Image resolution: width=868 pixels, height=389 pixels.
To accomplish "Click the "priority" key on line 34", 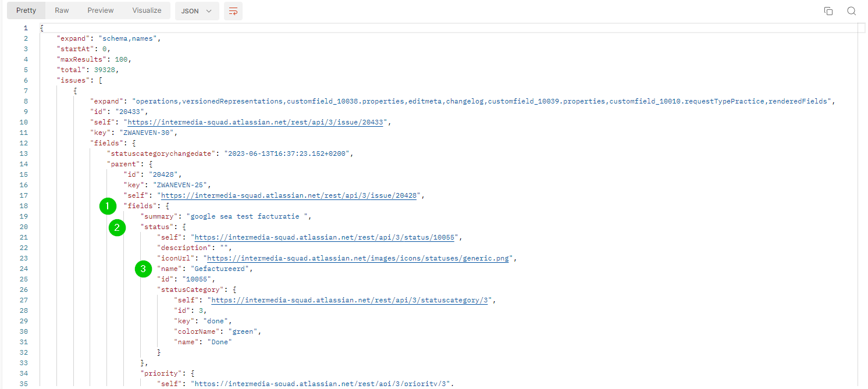I will [161, 373].
